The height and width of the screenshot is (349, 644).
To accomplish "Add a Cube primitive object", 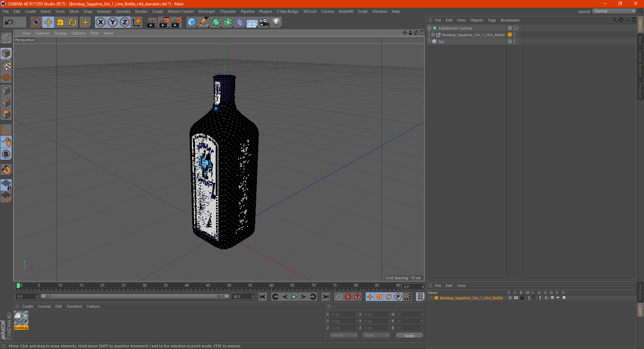I will coord(192,22).
